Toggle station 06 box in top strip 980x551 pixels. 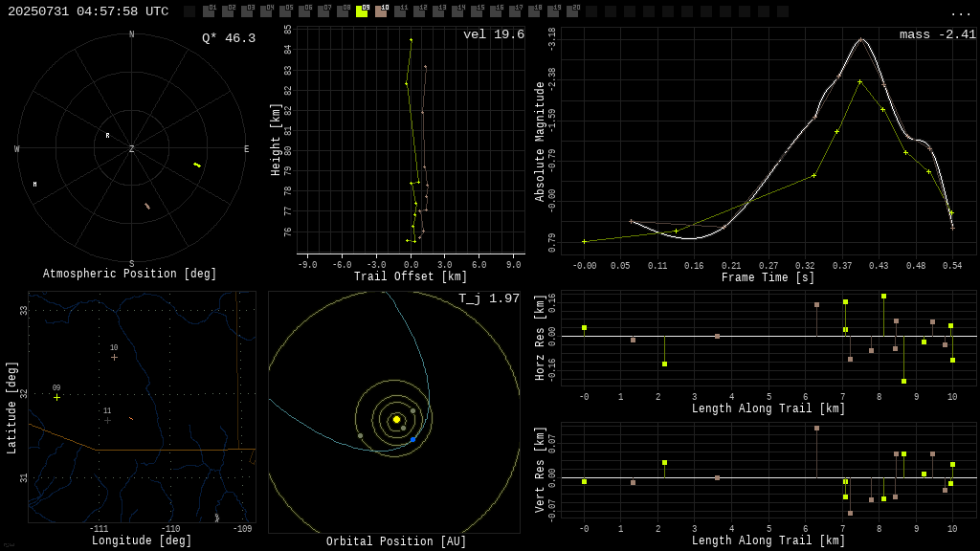303,11
